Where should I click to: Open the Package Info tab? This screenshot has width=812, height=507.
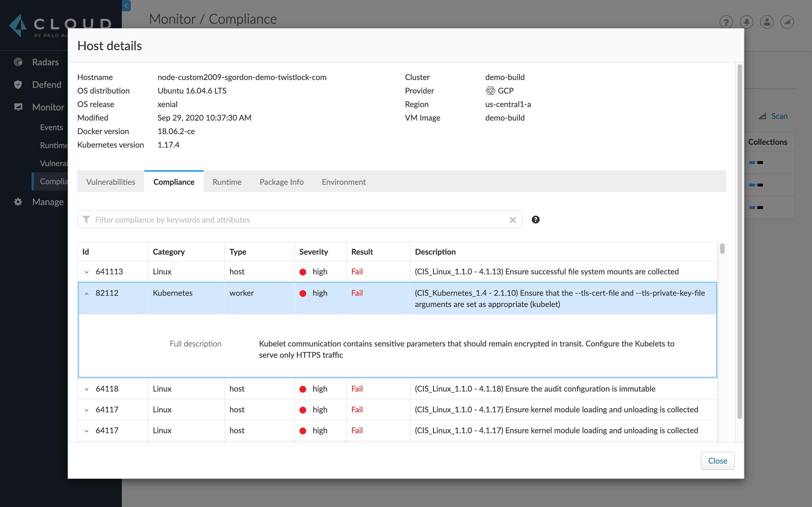(x=281, y=182)
